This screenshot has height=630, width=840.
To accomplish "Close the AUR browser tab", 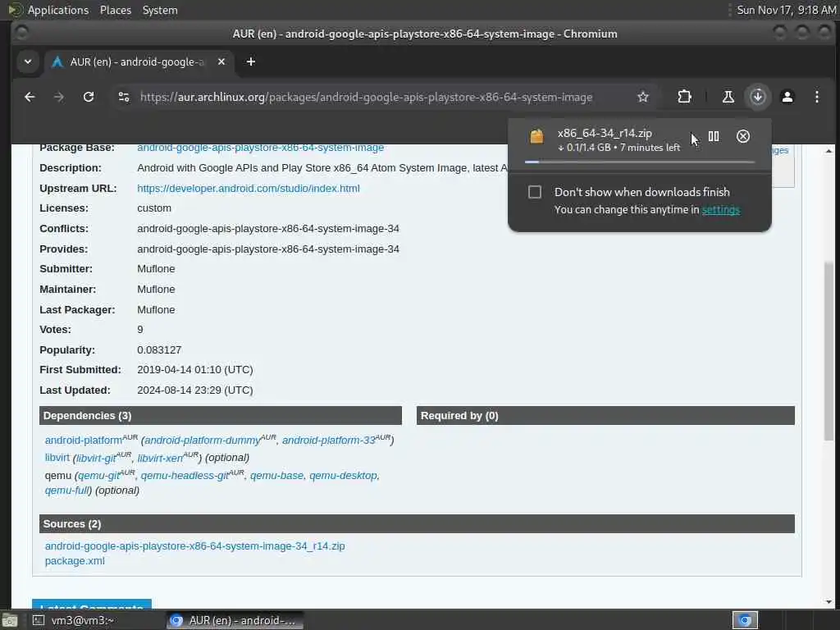I will pyautogui.click(x=221, y=62).
